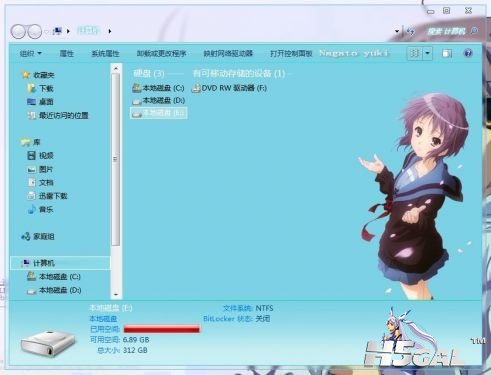This screenshot has height=375, width=491.
Task: Refresh the current location
Action: [x=411, y=31]
